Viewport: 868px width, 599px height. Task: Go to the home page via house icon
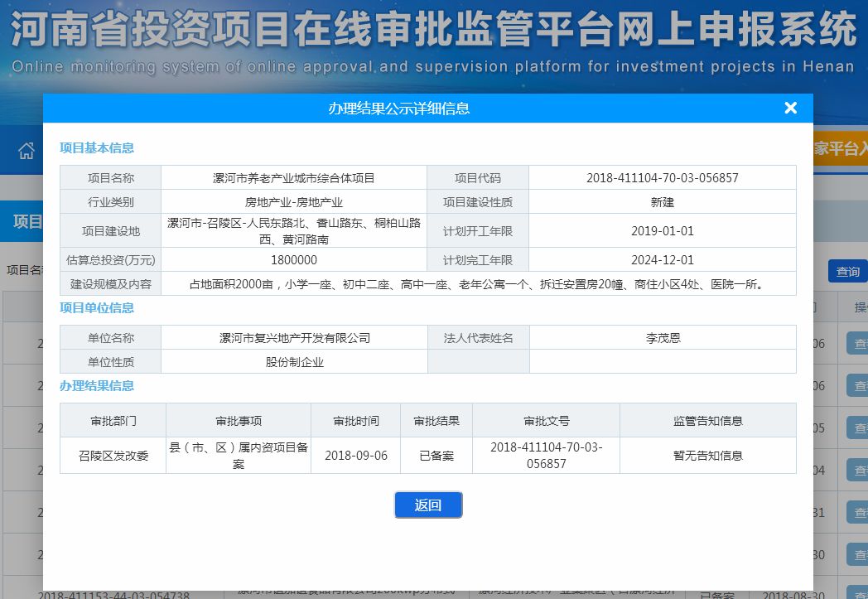[26, 150]
